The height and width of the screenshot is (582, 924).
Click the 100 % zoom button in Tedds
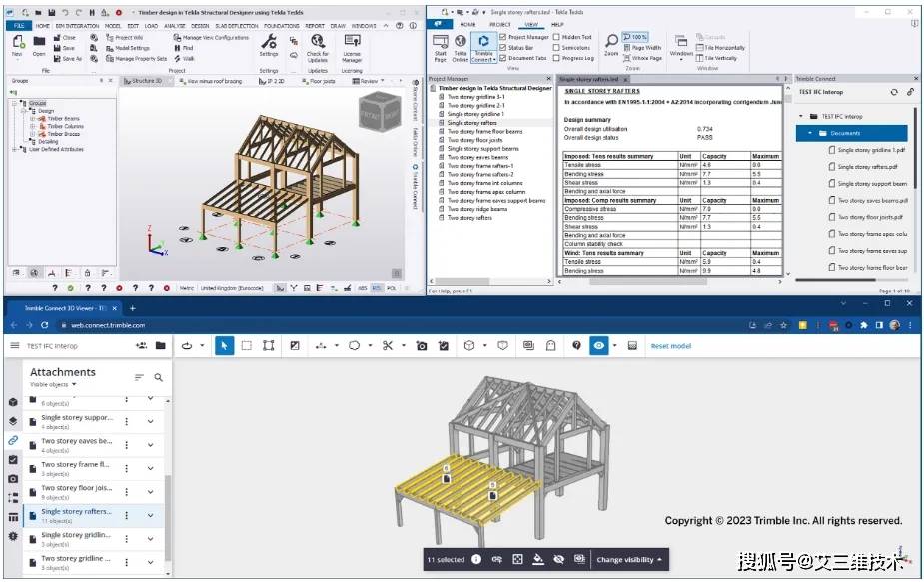pyautogui.click(x=635, y=37)
